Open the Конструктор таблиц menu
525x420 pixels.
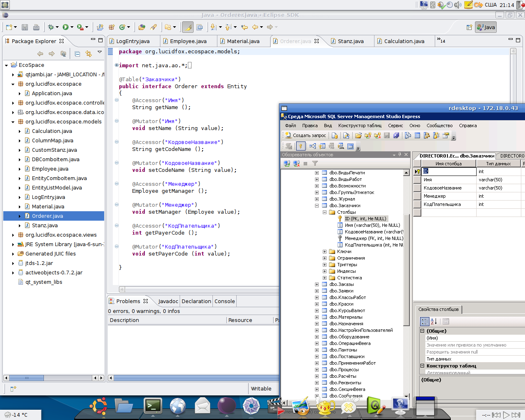coord(360,126)
